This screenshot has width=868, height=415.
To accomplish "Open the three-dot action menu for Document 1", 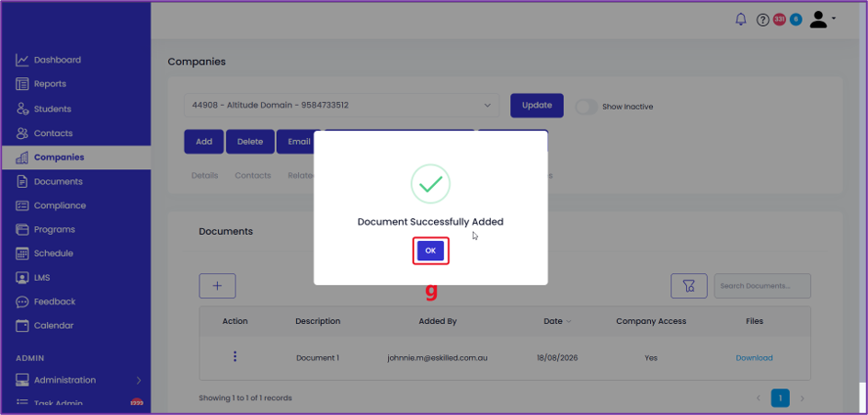I will 235,356.
